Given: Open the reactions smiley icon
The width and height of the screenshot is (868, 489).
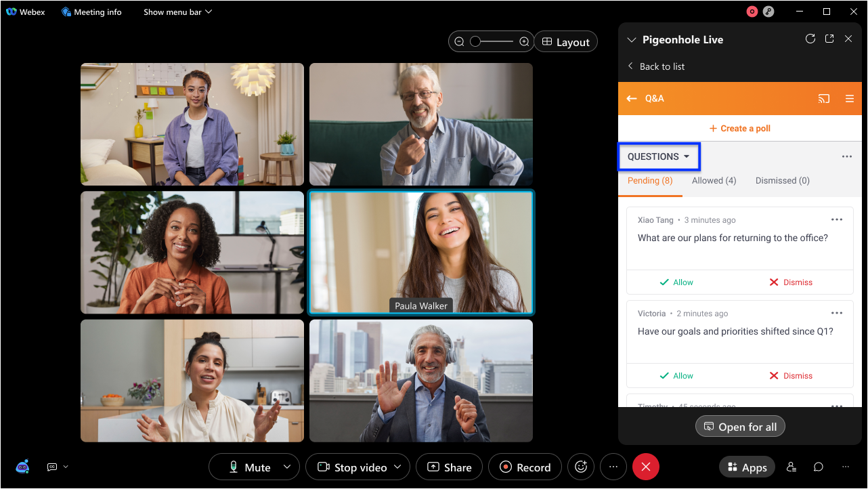Looking at the screenshot, I should [581, 467].
